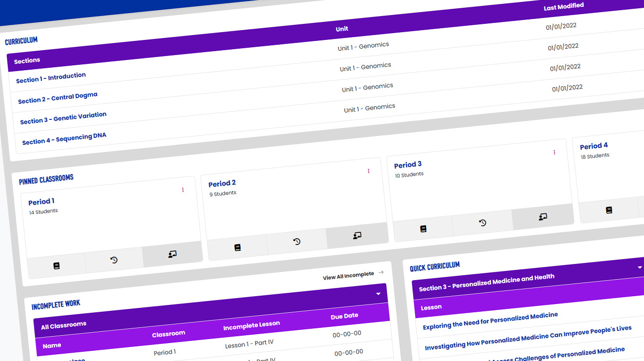
Task: Click the present-to-class icon on Period 2
Action: coord(356,237)
